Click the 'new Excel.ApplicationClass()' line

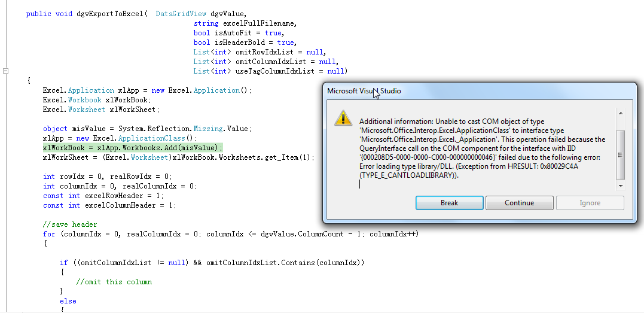point(120,138)
